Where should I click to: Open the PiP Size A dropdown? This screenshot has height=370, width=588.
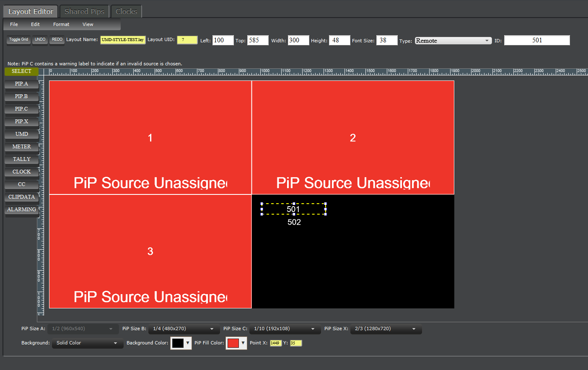(x=82, y=329)
